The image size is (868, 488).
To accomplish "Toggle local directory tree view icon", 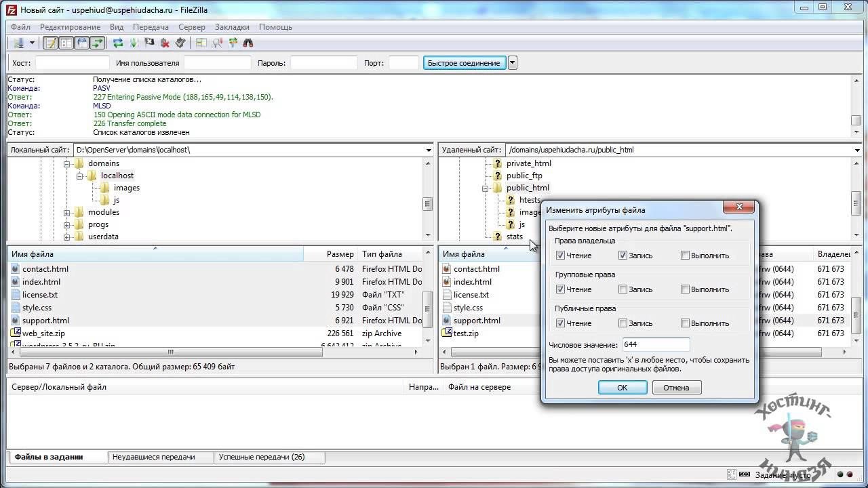I will (66, 43).
